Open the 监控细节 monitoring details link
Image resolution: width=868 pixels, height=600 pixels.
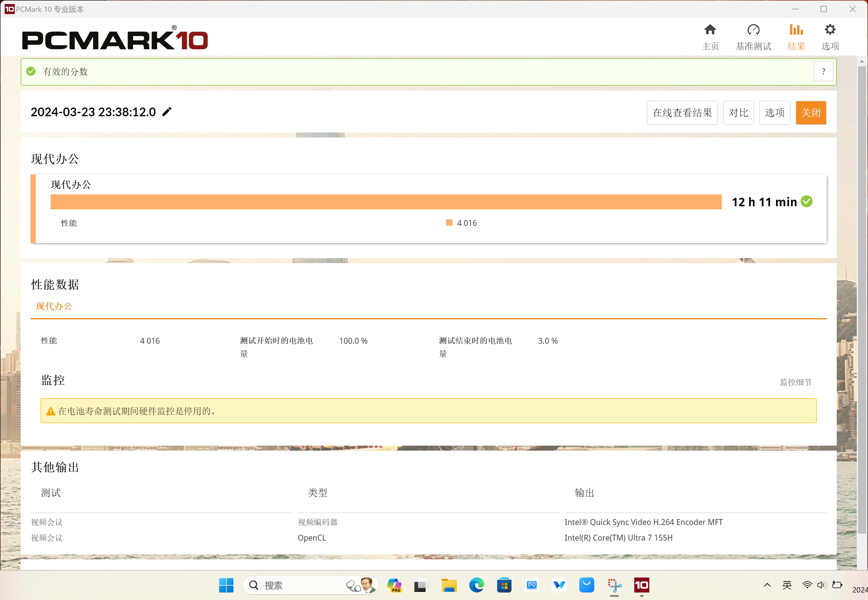[796, 382]
